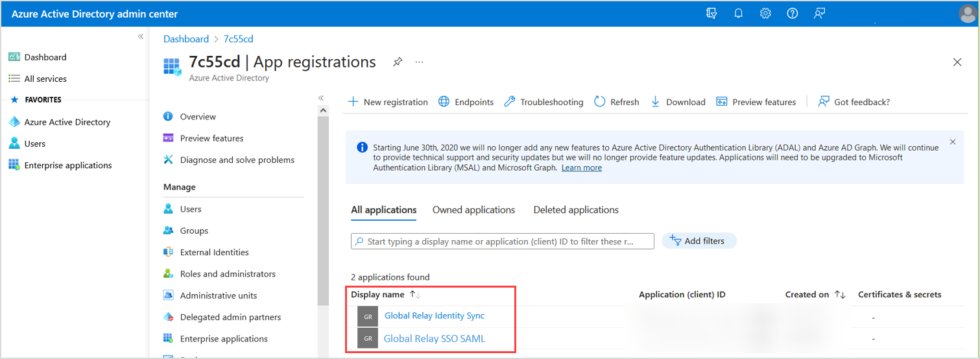Focus the application filter search box

pyautogui.click(x=503, y=241)
